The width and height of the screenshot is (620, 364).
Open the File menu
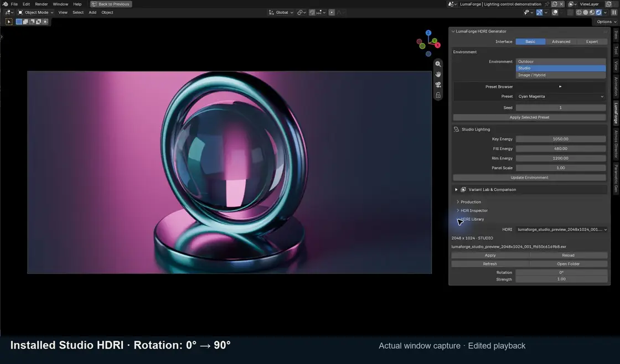(x=14, y=4)
